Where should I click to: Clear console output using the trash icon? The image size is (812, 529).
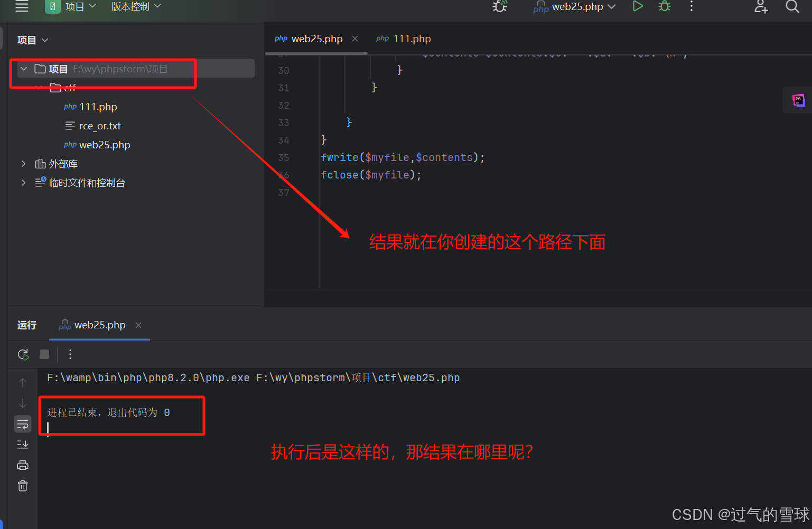(22, 485)
